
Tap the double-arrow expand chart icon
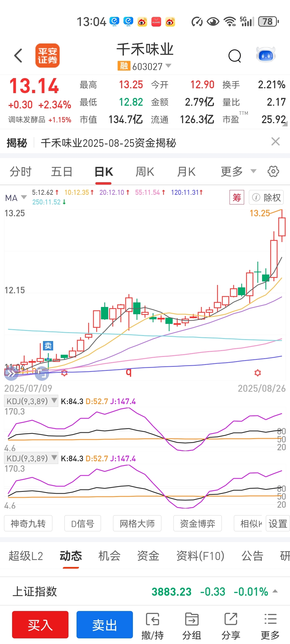coord(11,373)
